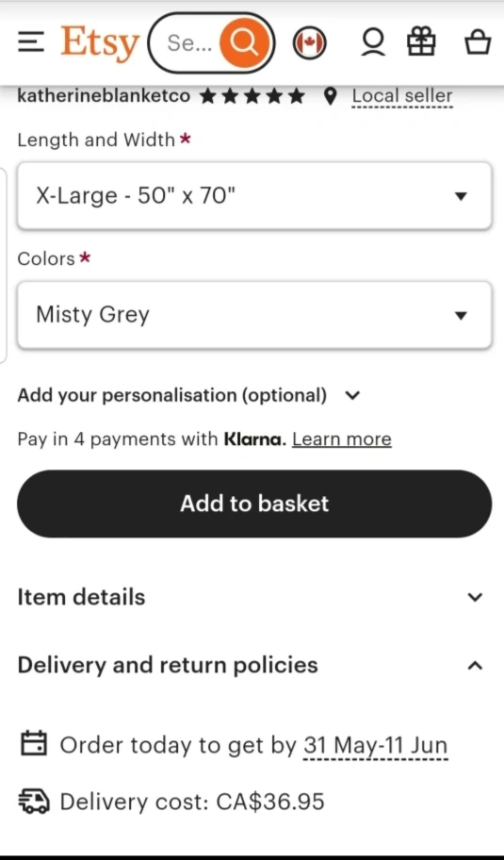The height and width of the screenshot is (860, 504).
Task: Click the location pin icon
Action: coord(331,97)
